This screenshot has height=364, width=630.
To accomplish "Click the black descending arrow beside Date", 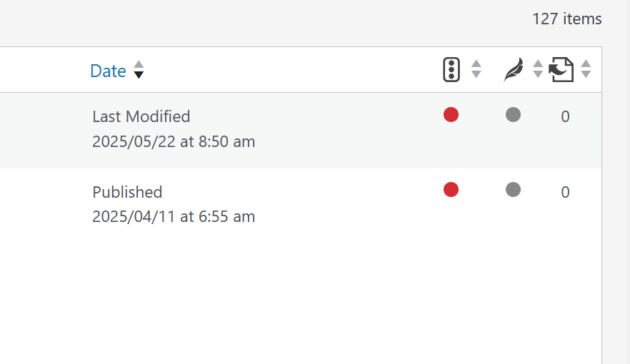I will [139, 75].
